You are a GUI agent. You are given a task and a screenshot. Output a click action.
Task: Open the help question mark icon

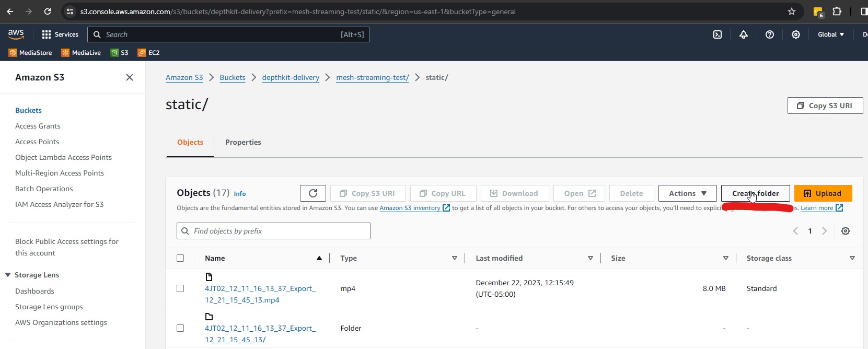[770, 34]
